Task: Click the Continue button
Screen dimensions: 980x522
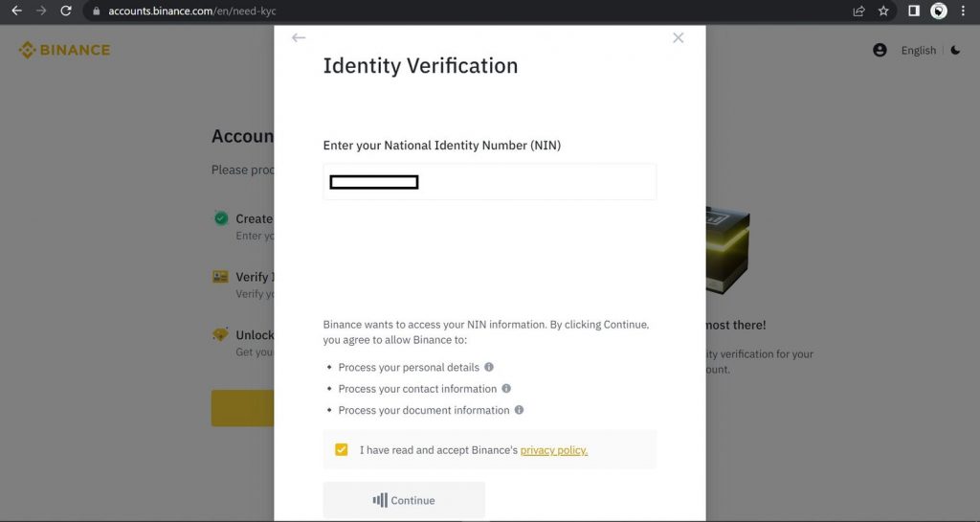Action: (x=404, y=500)
